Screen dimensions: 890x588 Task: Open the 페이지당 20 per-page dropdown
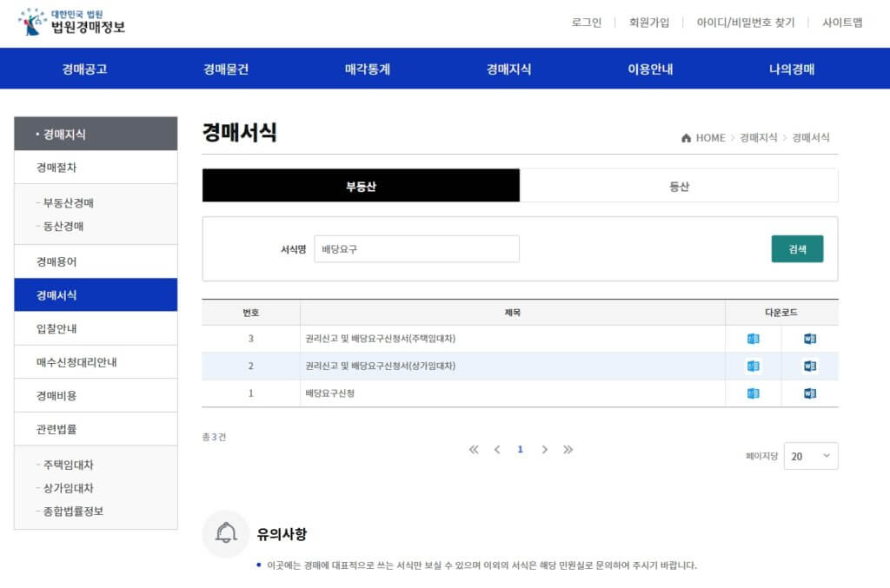coord(810,456)
